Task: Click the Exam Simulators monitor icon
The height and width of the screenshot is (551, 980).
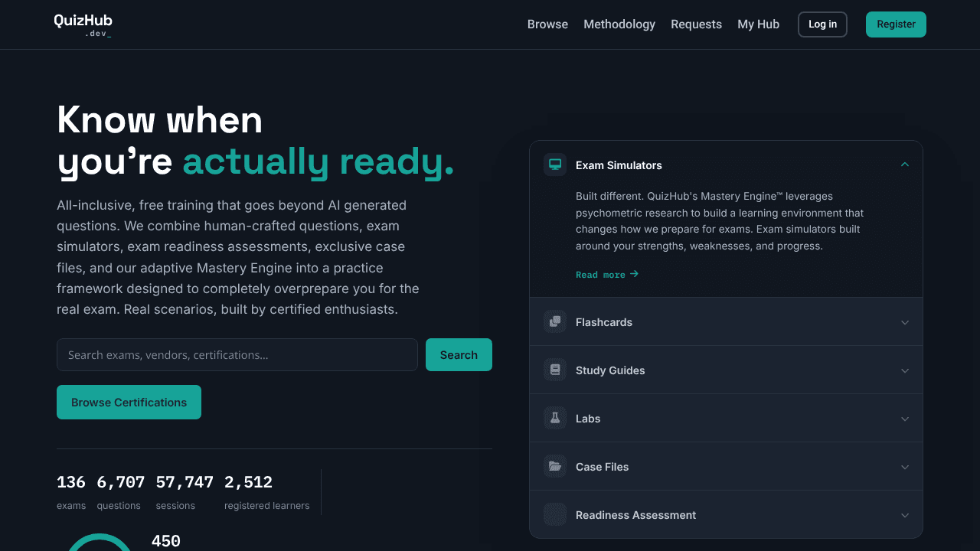Action: point(555,165)
